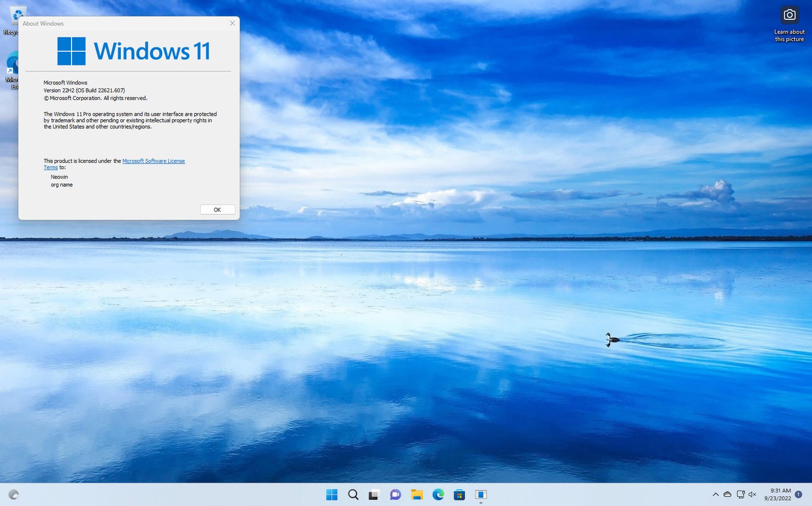The width and height of the screenshot is (812, 506).
Task: Open the Microsoft Store
Action: pyautogui.click(x=459, y=494)
